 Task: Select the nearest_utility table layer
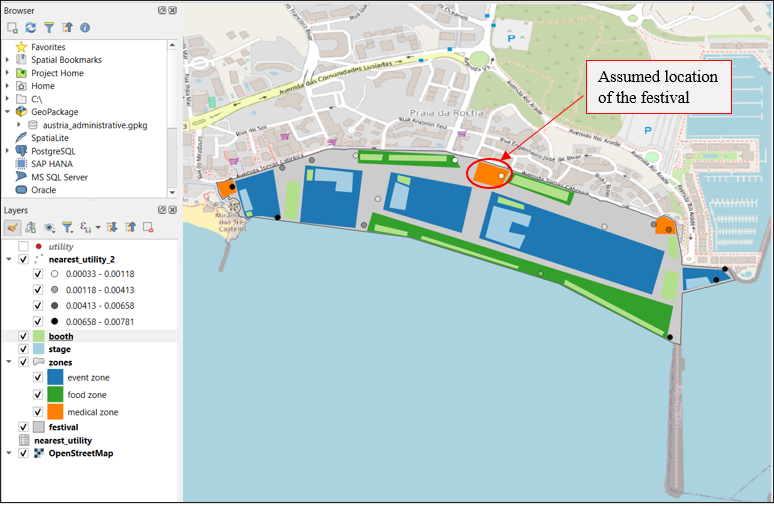(x=69, y=440)
